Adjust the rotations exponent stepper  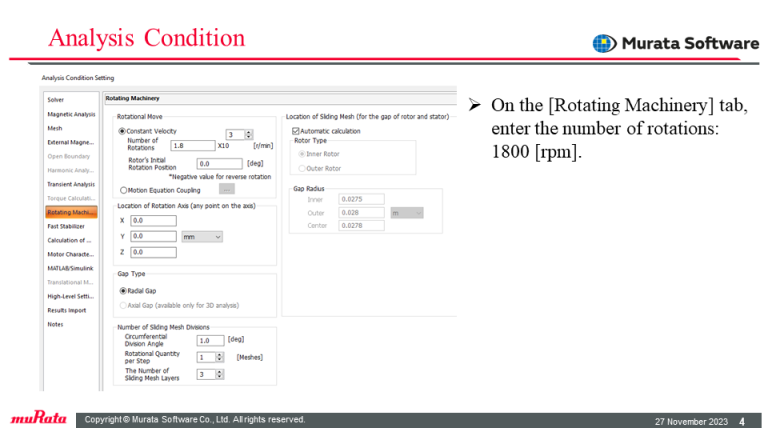point(249,135)
